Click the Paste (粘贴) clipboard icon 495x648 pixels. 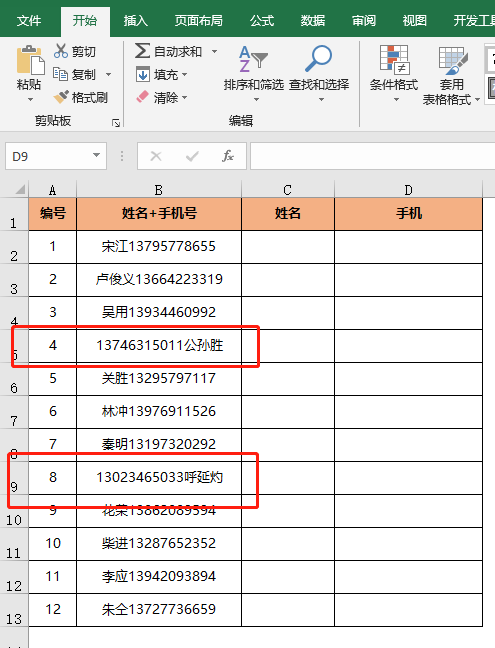pos(30,60)
